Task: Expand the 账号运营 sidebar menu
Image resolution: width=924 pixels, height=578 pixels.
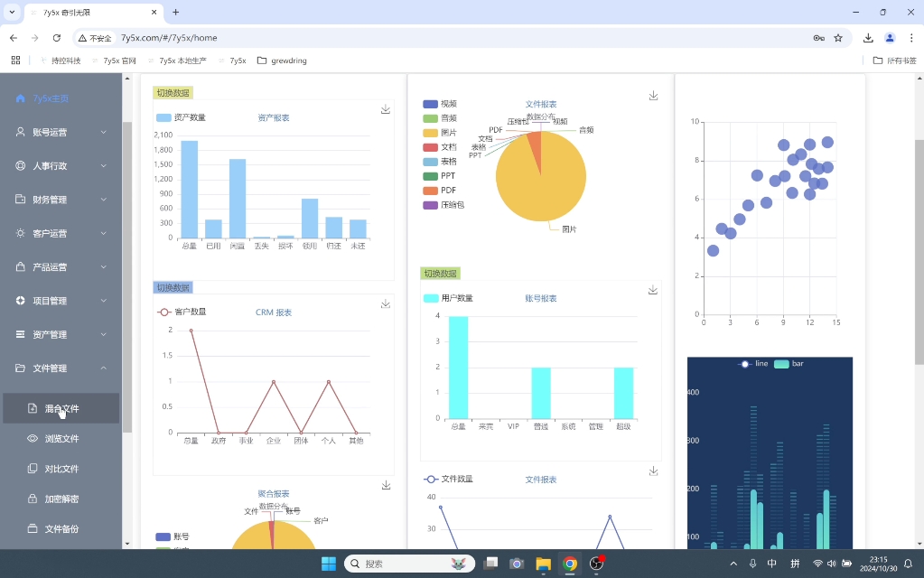Action: tap(61, 132)
